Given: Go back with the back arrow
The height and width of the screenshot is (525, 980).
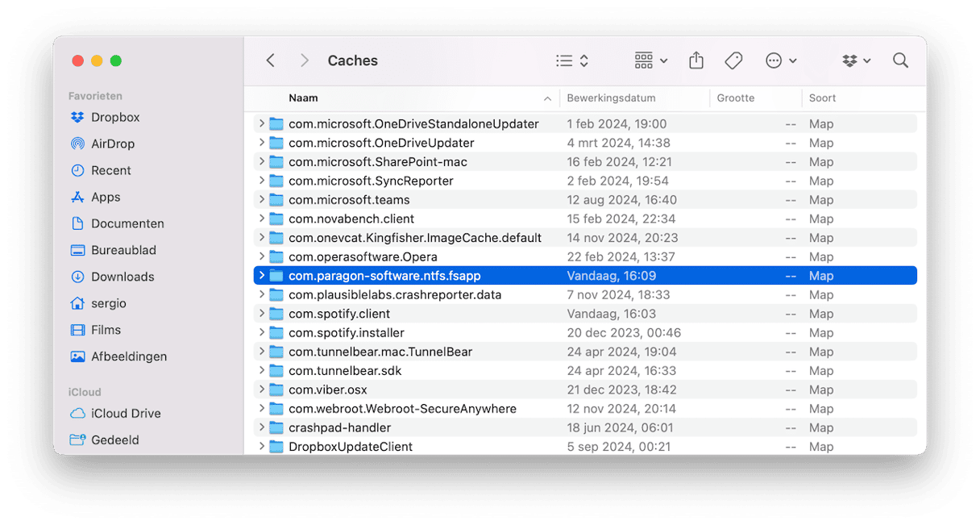Looking at the screenshot, I should 271,60.
